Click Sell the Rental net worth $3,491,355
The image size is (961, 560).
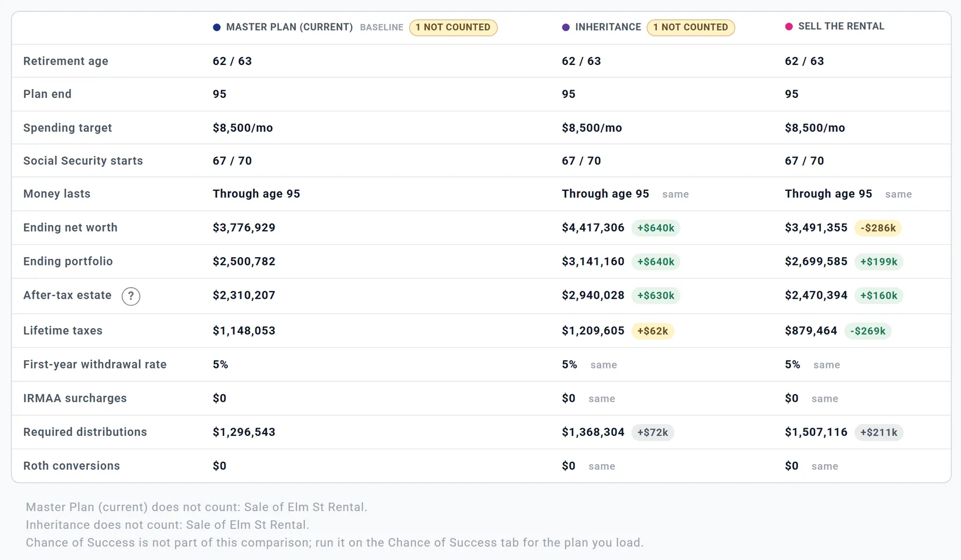click(x=816, y=227)
